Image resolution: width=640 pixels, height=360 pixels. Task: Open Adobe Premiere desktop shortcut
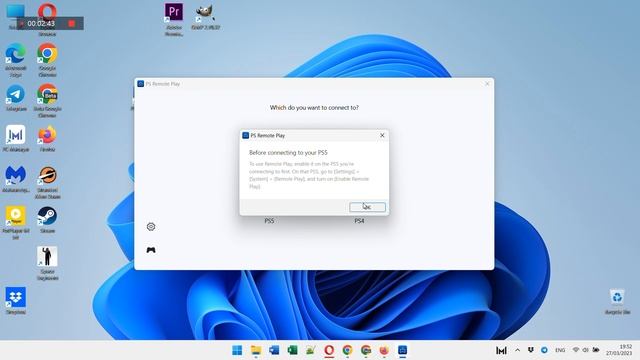click(174, 19)
